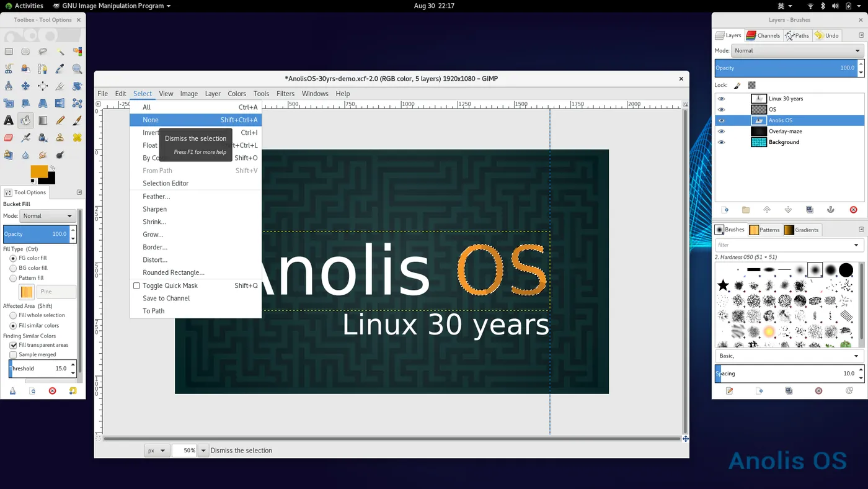Image resolution: width=868 pixels, height=489 pixels.
Task: Click the create new layer icon
Action: pos(725,210)
